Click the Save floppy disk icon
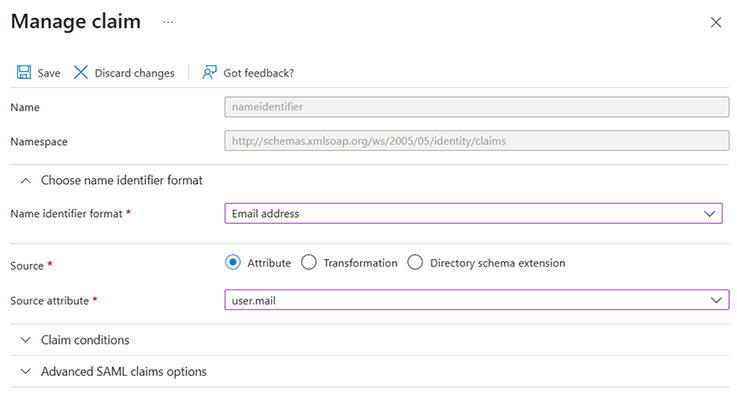Viewport: 737px width, 397px height. click(x=24, y=72)
